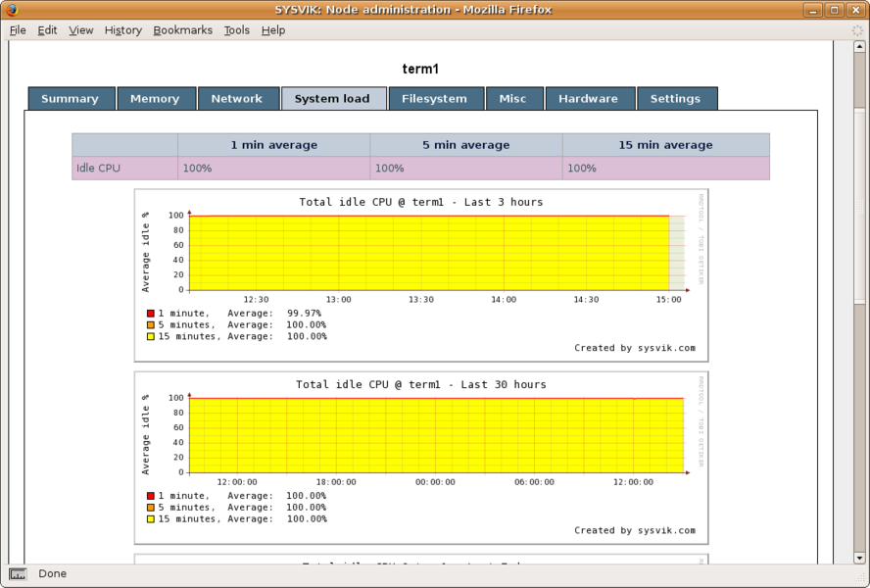Click the yellow 15 minutes swatch in 3 hours legend

click(150, 336)
